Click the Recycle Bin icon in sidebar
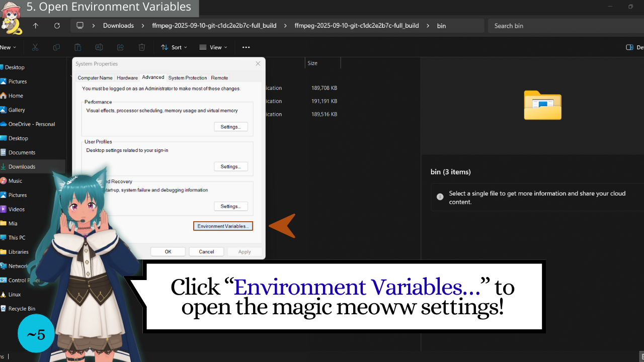 [3, 309]
